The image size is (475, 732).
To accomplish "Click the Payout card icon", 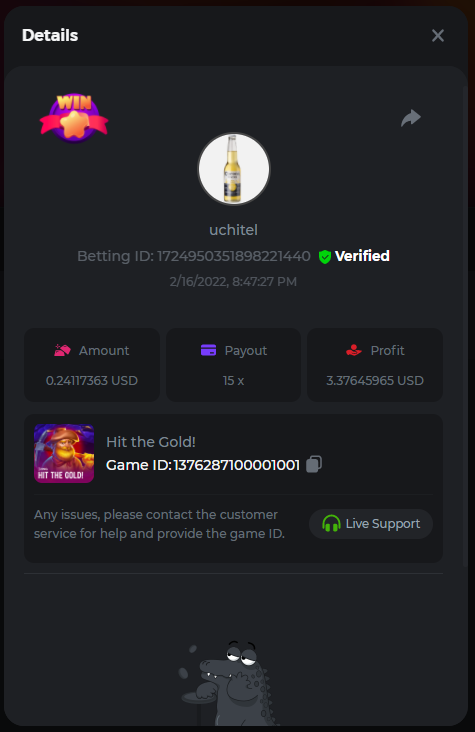I will pos(208,350).
